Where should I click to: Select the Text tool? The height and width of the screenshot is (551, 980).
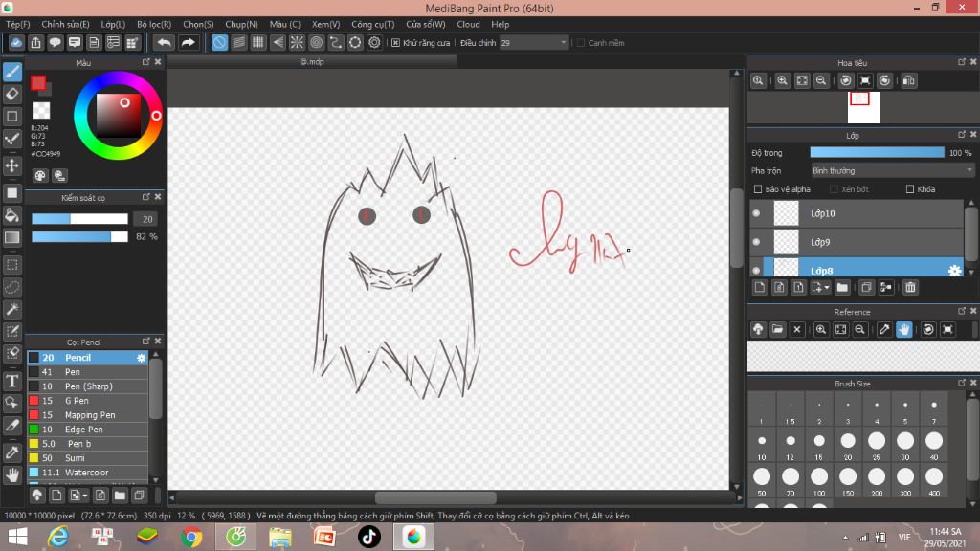[11, 381]
